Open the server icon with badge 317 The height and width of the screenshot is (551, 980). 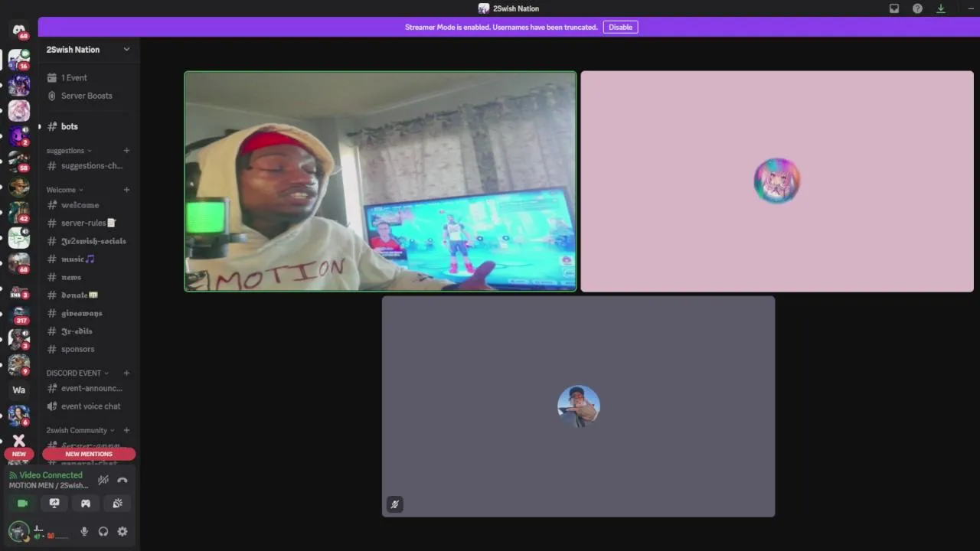coord(19,314)
